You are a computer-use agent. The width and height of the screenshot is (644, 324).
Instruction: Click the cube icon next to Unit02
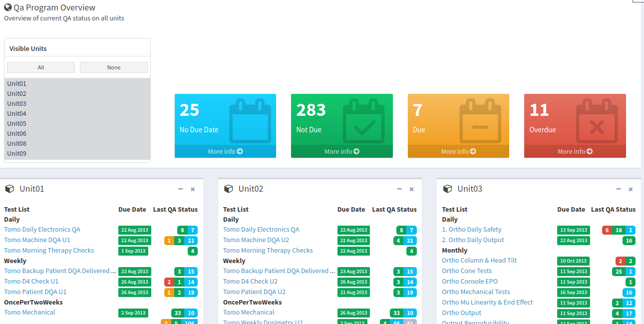click(229, 189)
